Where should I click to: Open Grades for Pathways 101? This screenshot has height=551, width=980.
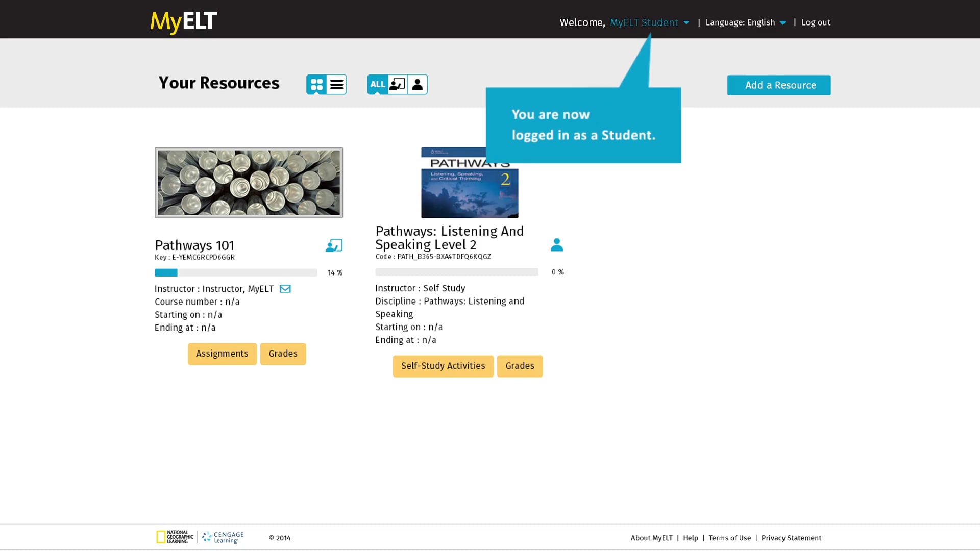(x=283, y=354)
